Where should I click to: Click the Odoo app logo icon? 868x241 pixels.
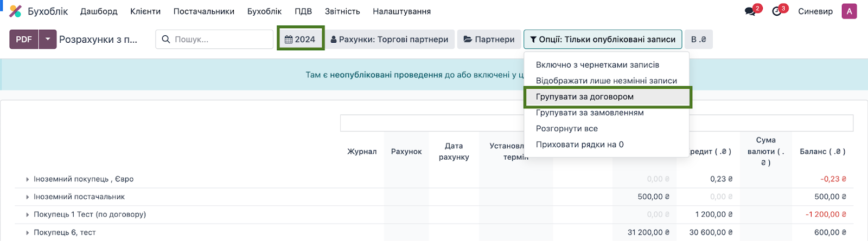tap(16, 11)
